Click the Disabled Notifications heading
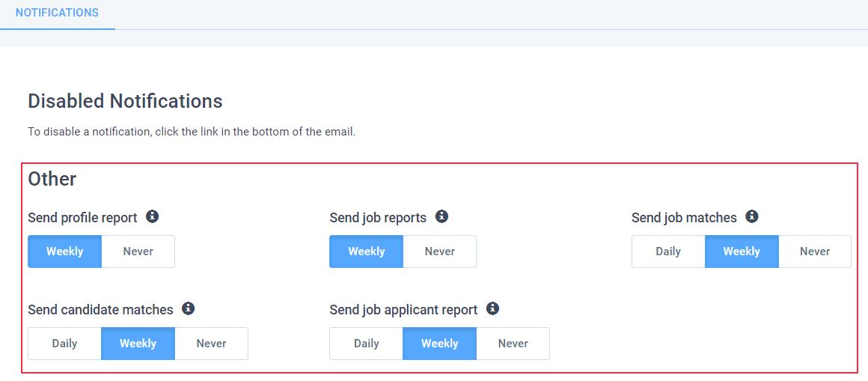 pos(125,101)
